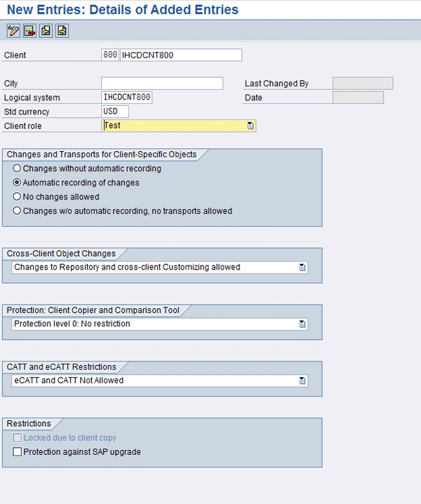This screenshot has height=504, width=421.
Task: Select 'Changes without automatic recording' option
Action: 18,168
